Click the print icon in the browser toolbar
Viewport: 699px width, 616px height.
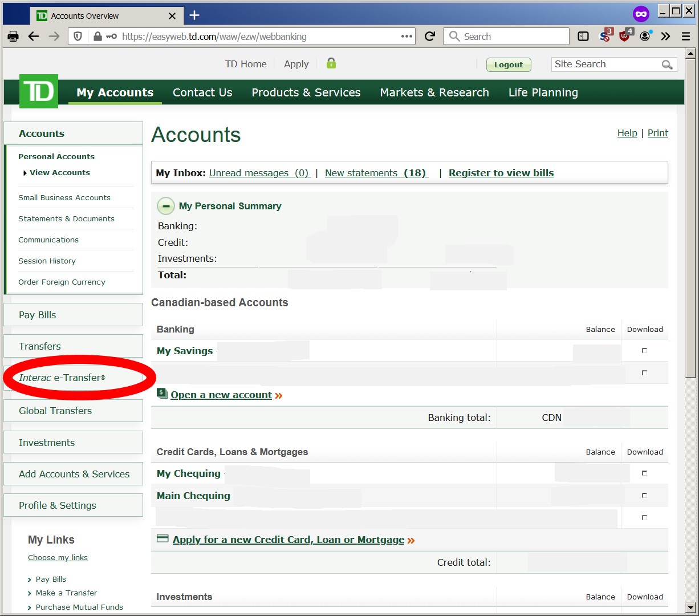13,36
